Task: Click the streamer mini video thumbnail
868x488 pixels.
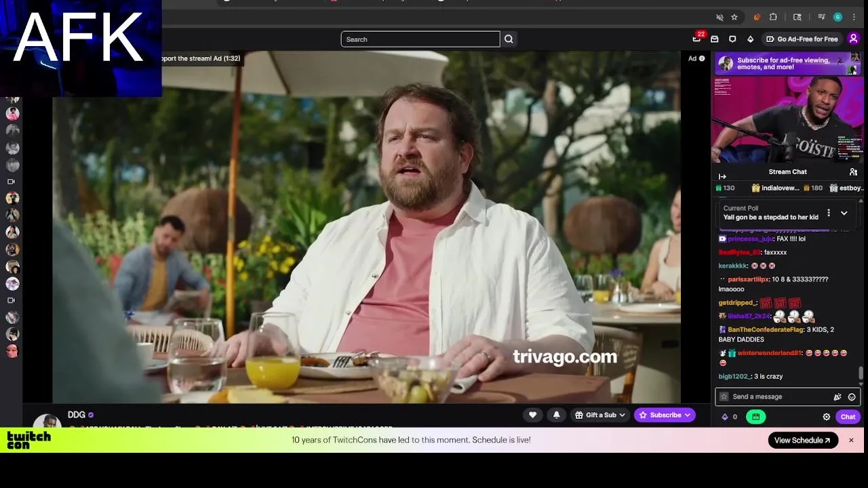Action: (x=787, y=119)
